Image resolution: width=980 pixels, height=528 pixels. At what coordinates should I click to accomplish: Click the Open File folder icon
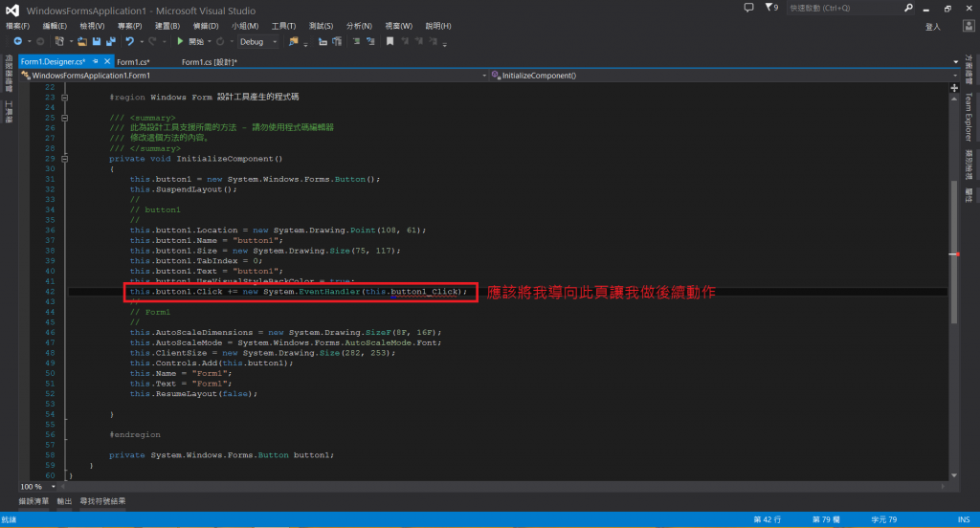point(82,41)
